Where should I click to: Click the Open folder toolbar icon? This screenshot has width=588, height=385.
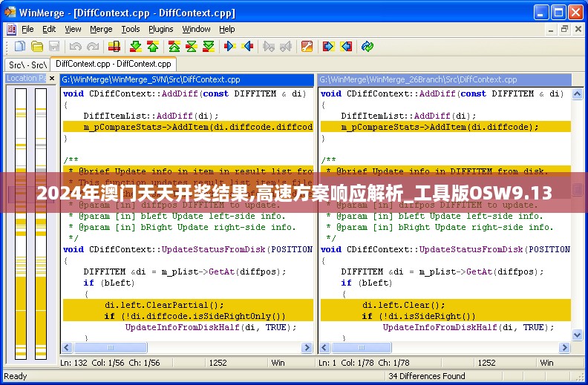click(x=37, y=47)
